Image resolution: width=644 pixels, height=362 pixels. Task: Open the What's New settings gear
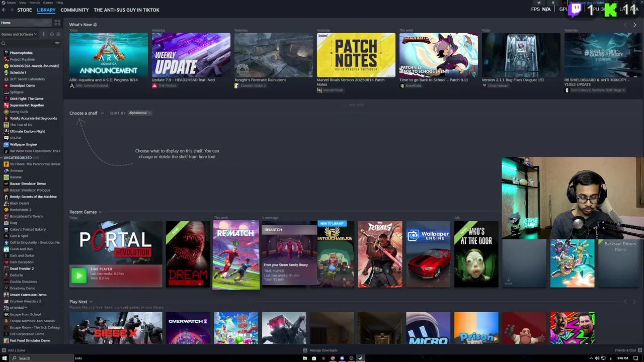click(95, 25)
